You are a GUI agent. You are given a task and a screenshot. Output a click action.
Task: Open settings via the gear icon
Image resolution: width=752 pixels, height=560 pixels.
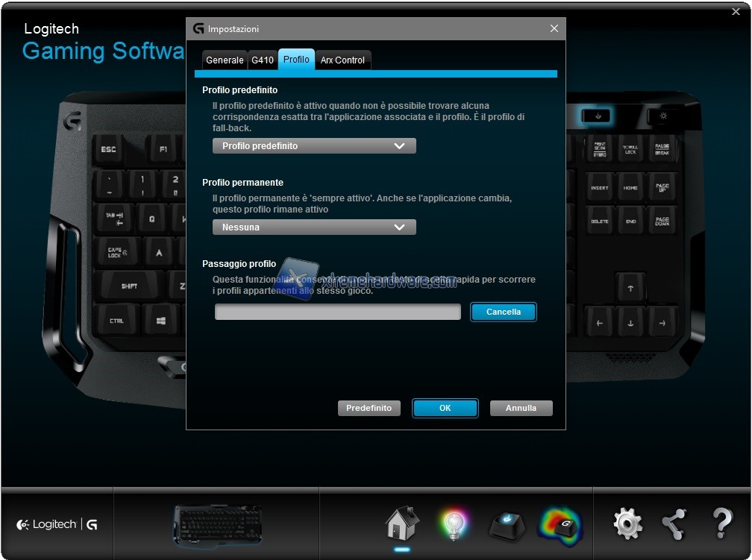coord(627,524)
